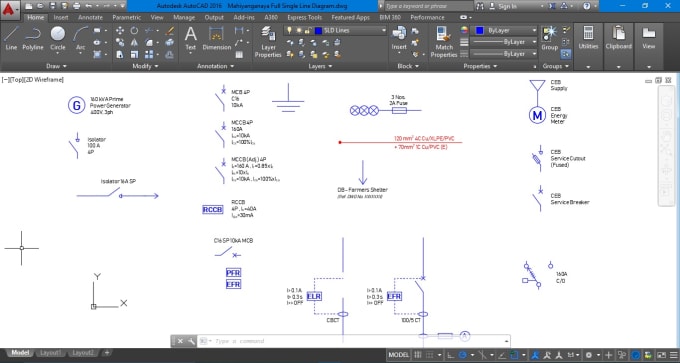
Task: Select the Dimension tool
Action: (x=216, y=38)
